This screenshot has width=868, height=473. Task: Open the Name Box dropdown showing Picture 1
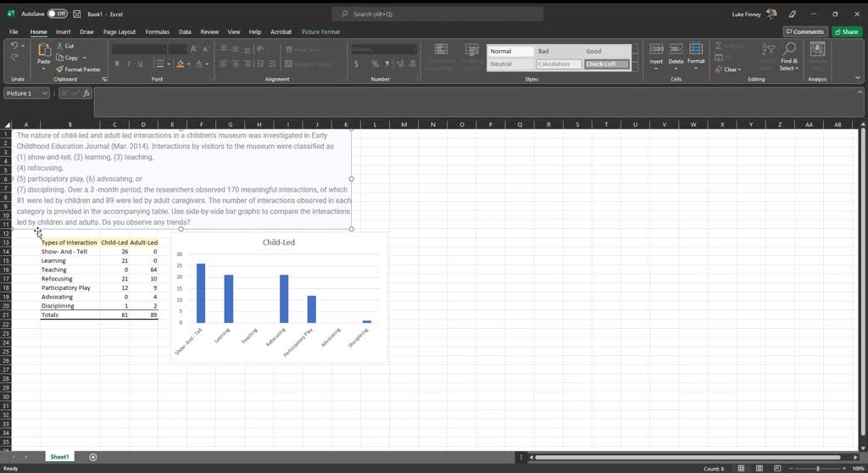click(x=44, y=93)
